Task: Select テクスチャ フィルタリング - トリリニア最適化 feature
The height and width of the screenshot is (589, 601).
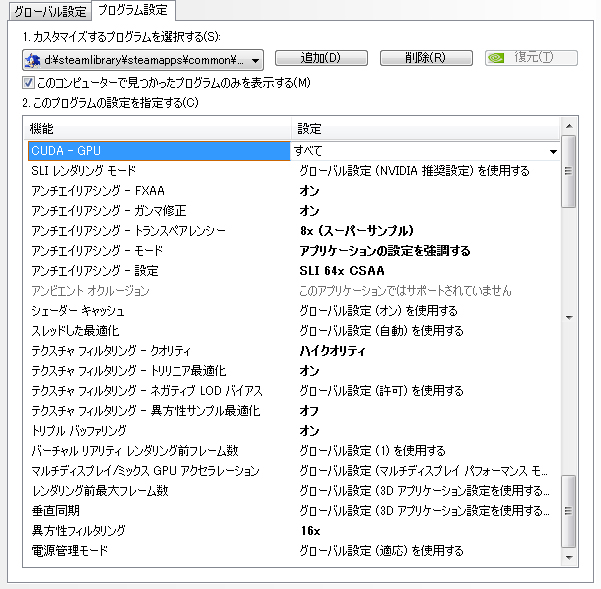Action: 129,371
